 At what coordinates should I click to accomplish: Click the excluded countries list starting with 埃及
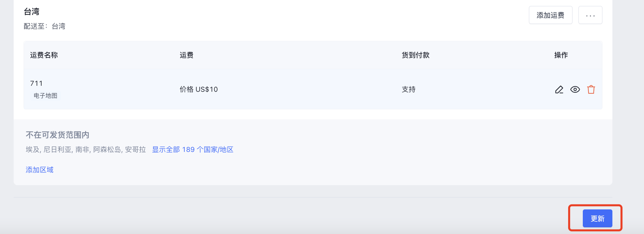point(86,150)
